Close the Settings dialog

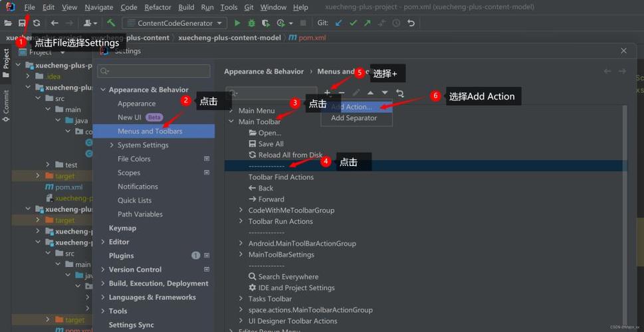[623, 50]
